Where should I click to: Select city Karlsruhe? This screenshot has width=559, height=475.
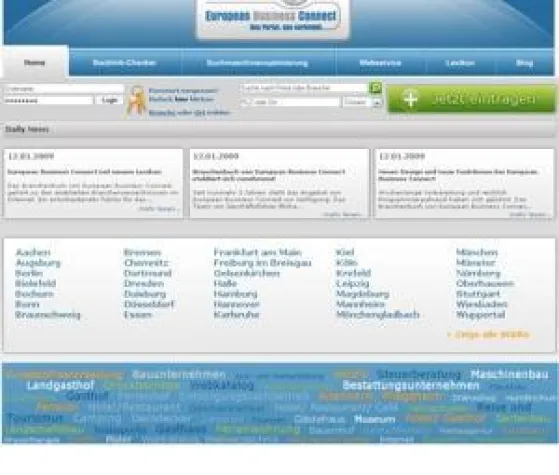coord(236,315)
